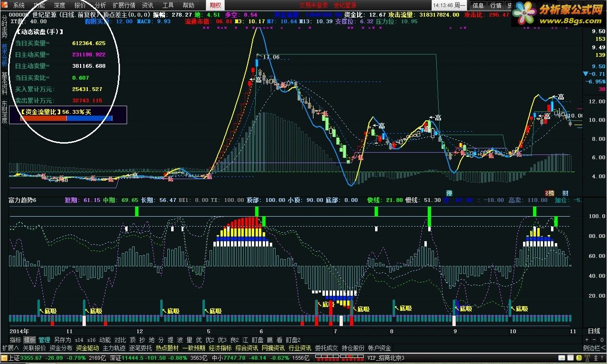Click the 指标 button in bottom toolbar
607x364 pixels.
tap(16, 340)
